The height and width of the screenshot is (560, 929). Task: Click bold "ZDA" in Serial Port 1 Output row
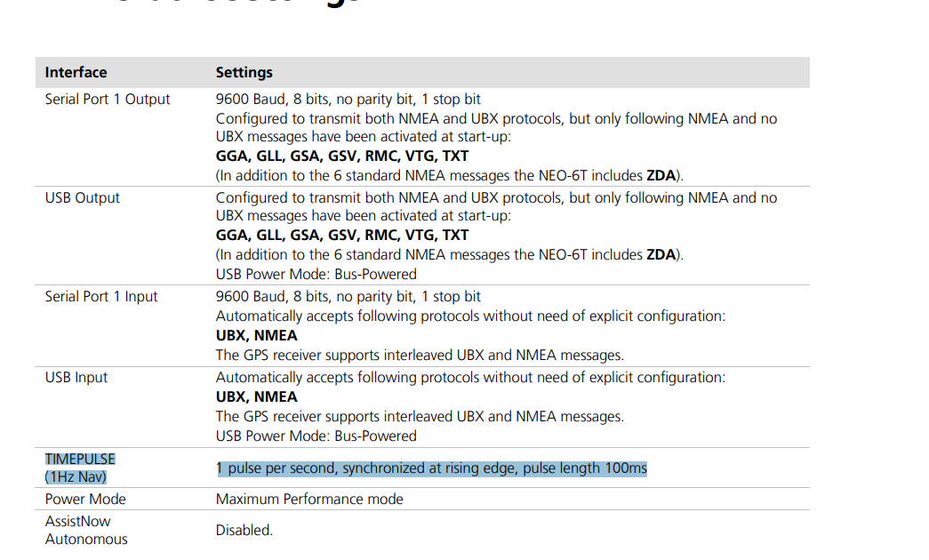pyautogui.click(x=661, y=175)
